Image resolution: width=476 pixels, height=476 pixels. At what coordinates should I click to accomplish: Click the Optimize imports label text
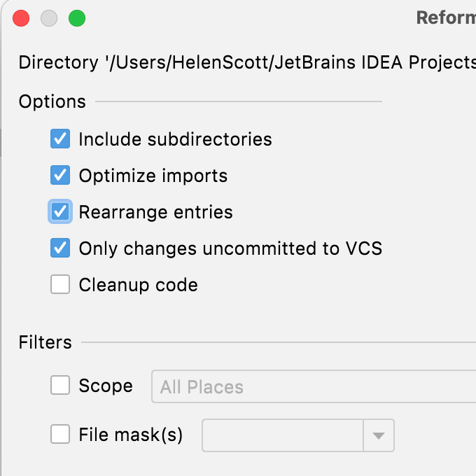point(153,175)
